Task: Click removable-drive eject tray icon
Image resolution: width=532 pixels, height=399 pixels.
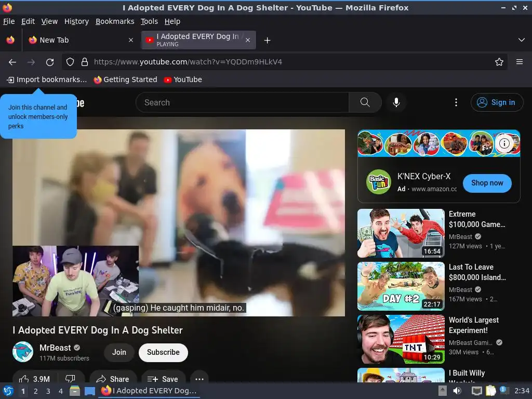Action: tap(443, 391)
